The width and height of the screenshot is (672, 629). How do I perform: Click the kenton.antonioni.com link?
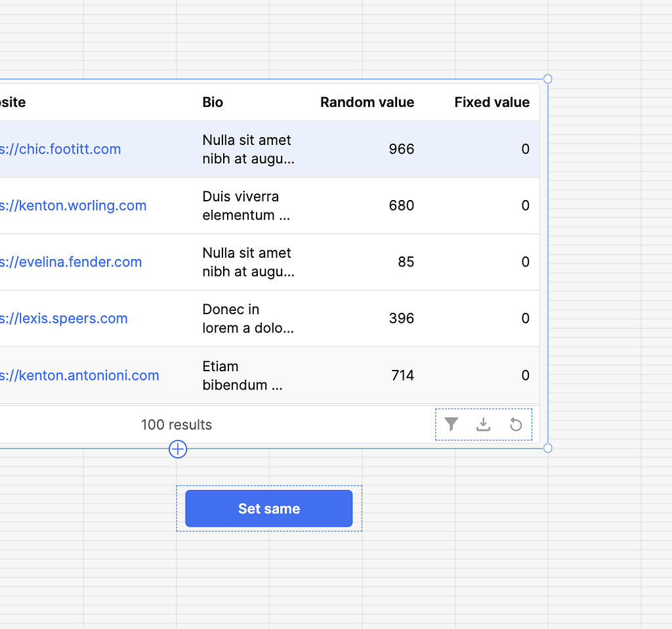(79, 375)
